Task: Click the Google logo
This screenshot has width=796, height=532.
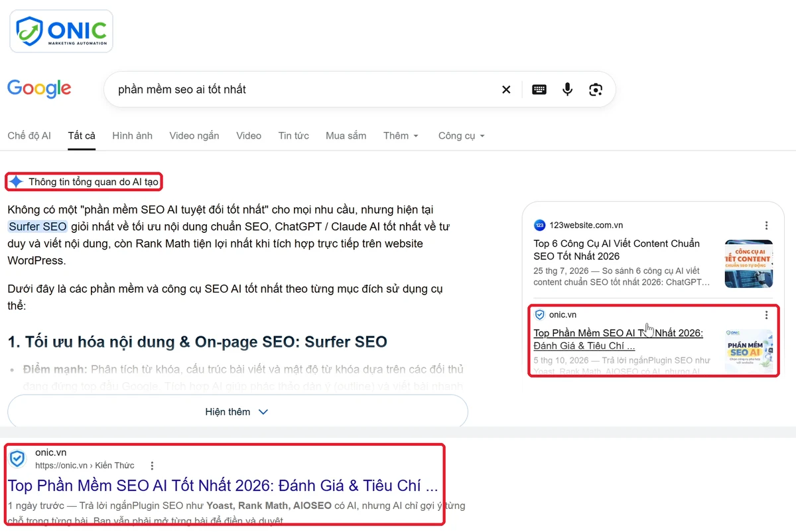Action: 39,89
